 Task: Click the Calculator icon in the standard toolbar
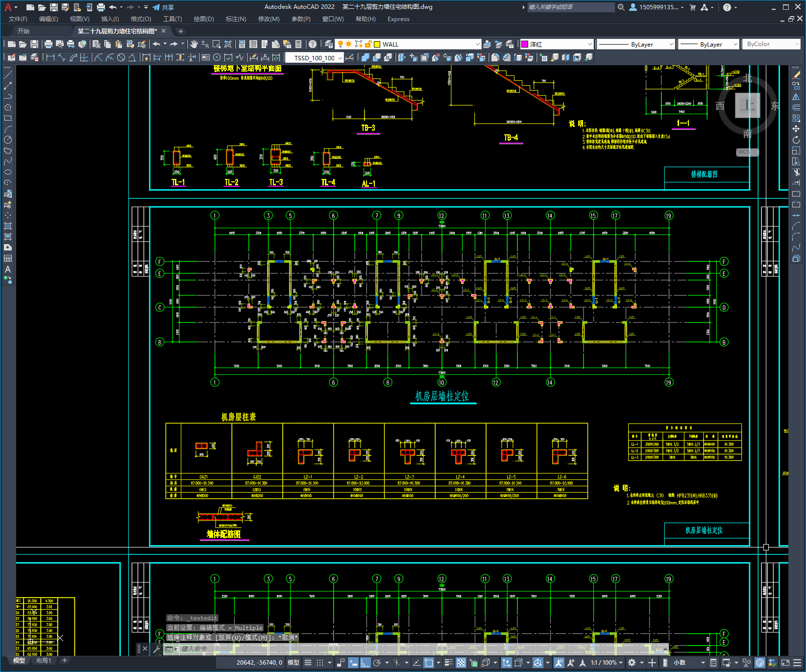click(298, 44)
